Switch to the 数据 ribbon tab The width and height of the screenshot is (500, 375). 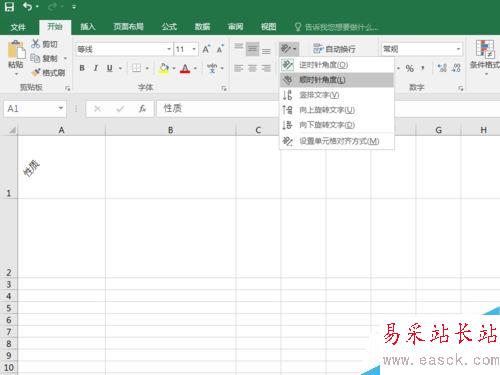[202, 27]
